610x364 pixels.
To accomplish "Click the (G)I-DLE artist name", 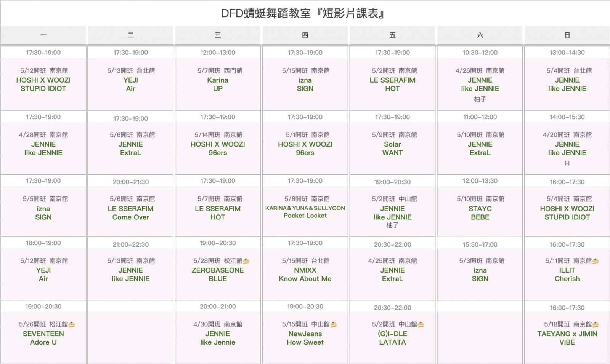I will click(392, 334).
